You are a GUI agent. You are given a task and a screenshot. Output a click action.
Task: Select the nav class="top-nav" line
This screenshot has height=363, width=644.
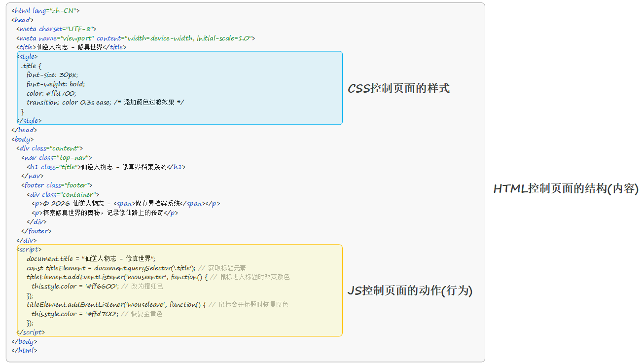click(x=57, y=158)
